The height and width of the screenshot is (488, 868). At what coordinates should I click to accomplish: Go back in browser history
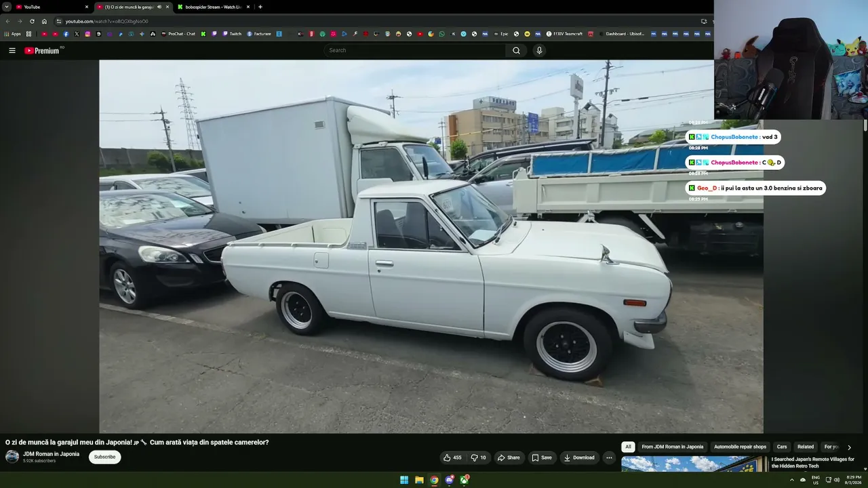point(7,21)
